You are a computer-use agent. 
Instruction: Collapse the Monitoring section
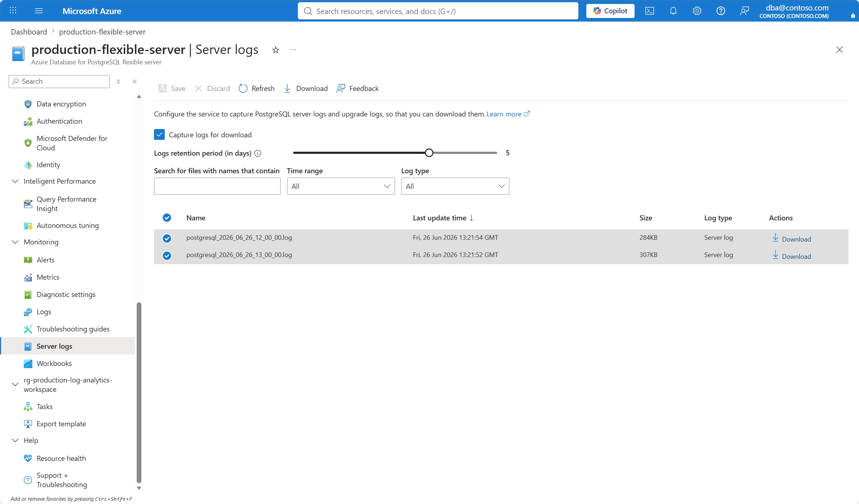click(x=15, y=242)
